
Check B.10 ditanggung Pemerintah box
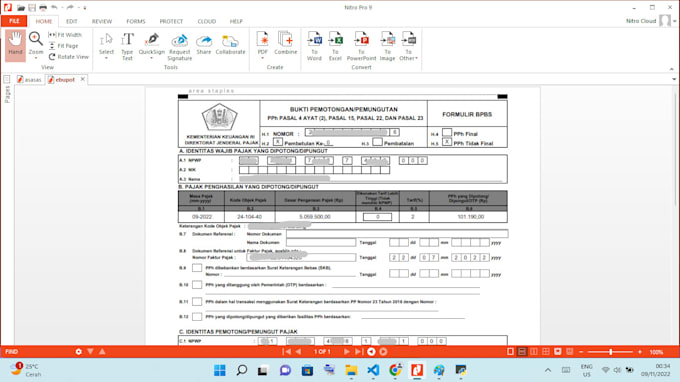pos(197,285)
